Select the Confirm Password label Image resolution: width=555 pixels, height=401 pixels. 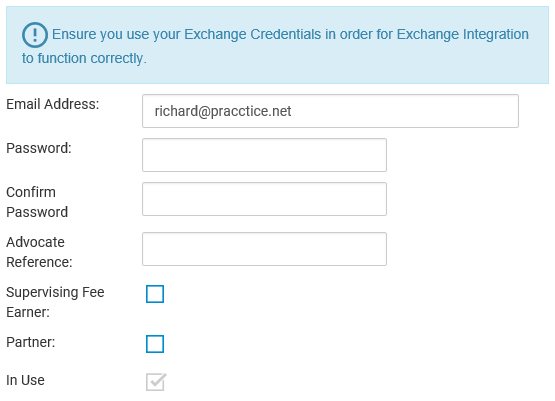click(37, 202)
